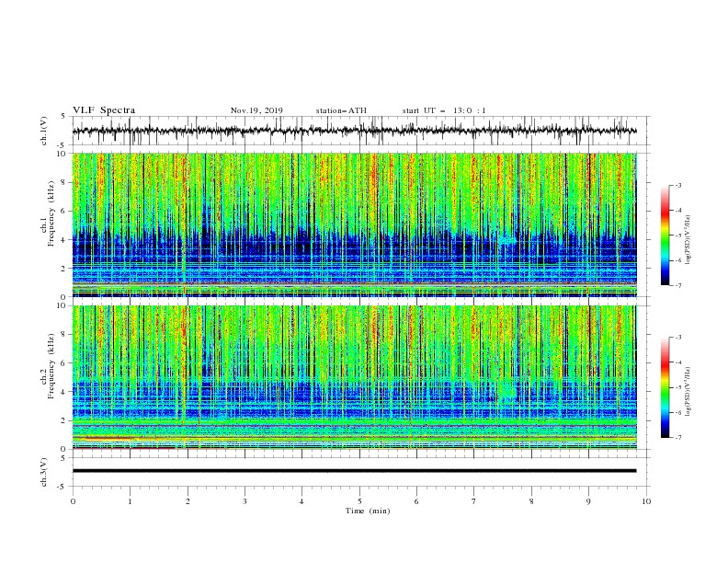728x563 pixels.
Task: Click the ch.2 spectrogram panel
Action: [354, 377]
